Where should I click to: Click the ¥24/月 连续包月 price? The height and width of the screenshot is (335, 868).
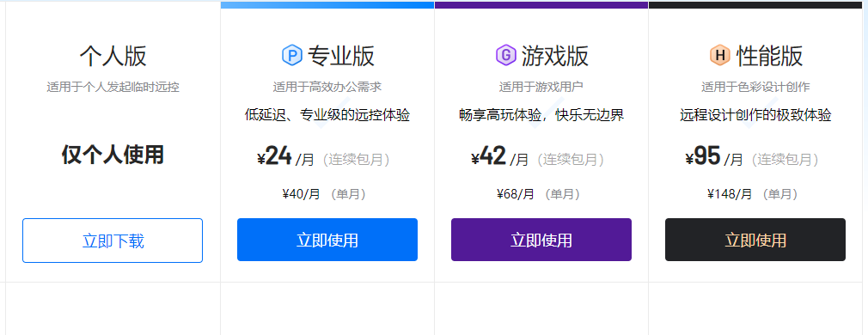coord(324,157)
